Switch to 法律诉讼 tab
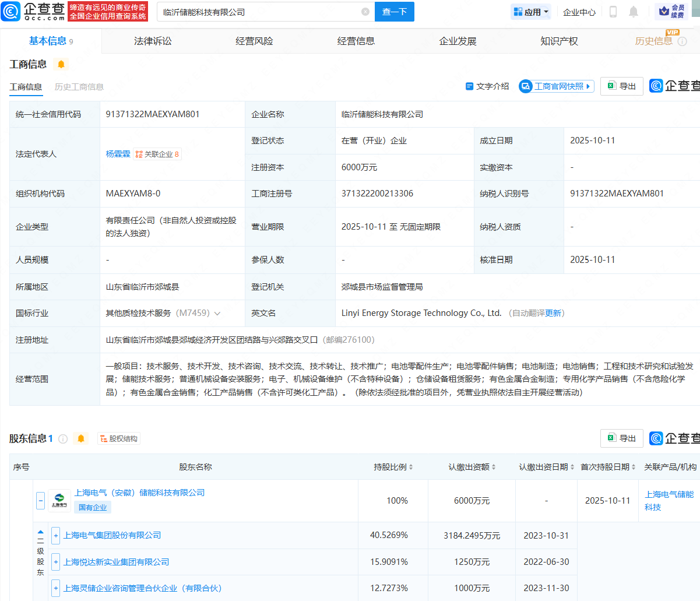The image size is (700, 601). [x=153, y=41]
